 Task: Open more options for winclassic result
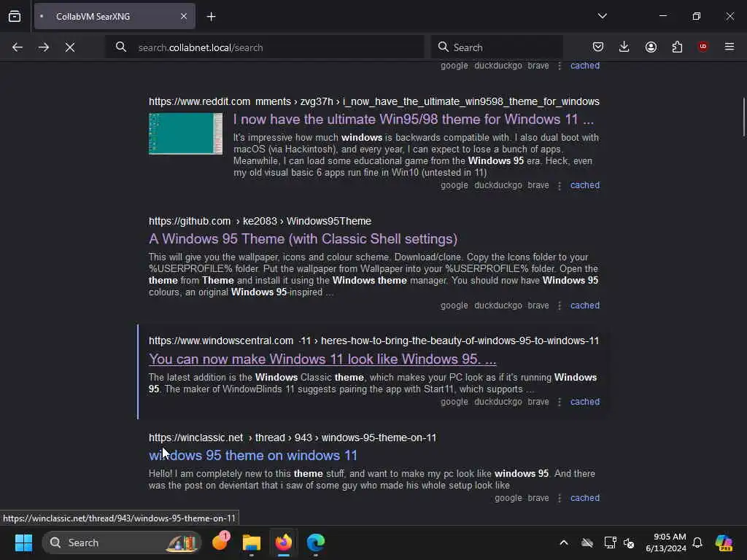560,497
